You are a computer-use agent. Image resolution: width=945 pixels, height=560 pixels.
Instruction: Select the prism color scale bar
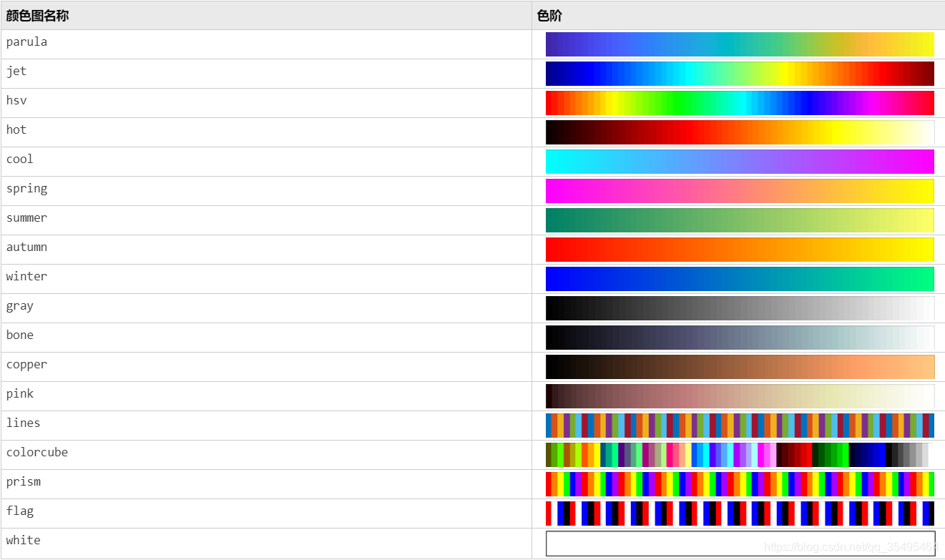click(740, 484)
